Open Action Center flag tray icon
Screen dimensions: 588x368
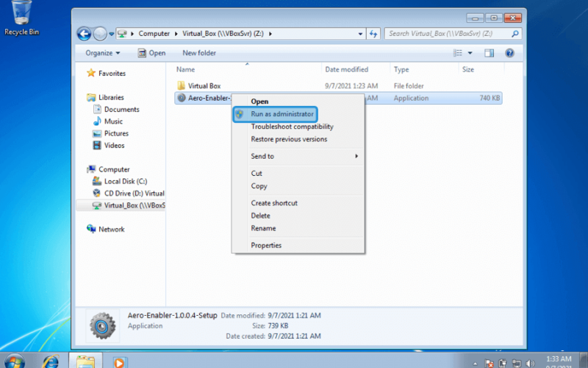pos(489,364)
